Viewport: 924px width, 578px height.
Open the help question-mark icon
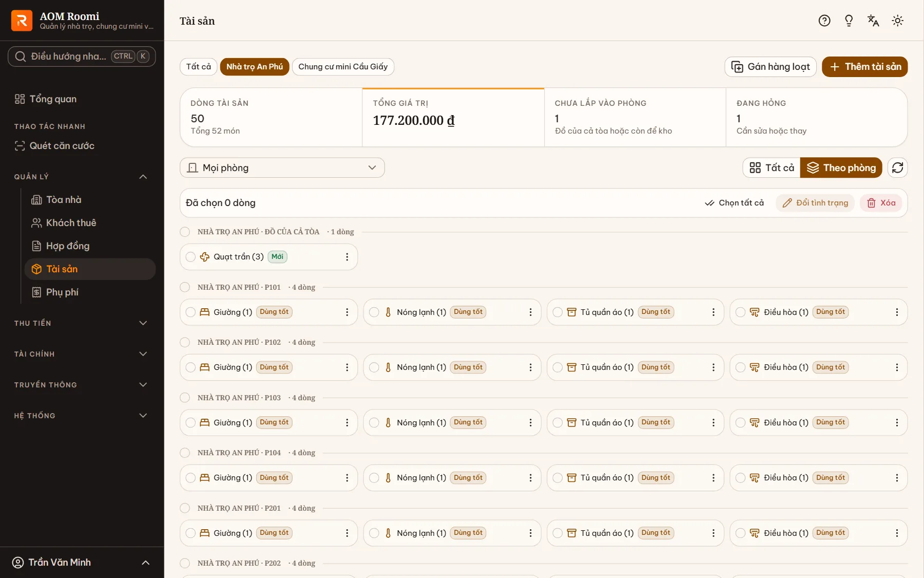point(824,21)
